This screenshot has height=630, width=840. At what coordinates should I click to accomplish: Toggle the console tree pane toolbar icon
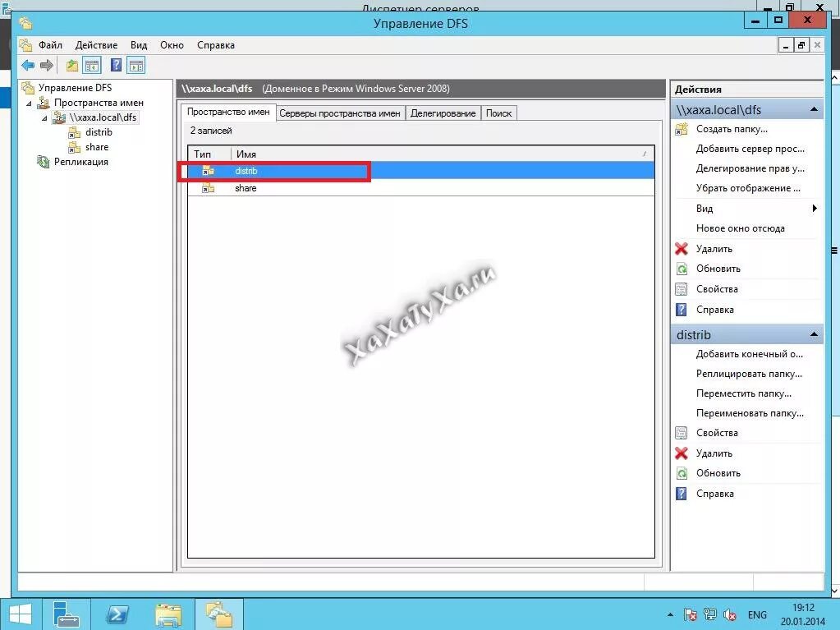point(92,66)
